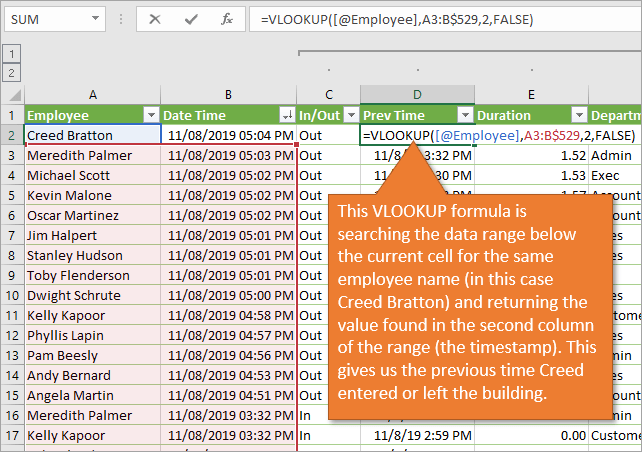Open the Duration column filter dropdown
Screen dimensions: 642x452
(x=578, y=115)
